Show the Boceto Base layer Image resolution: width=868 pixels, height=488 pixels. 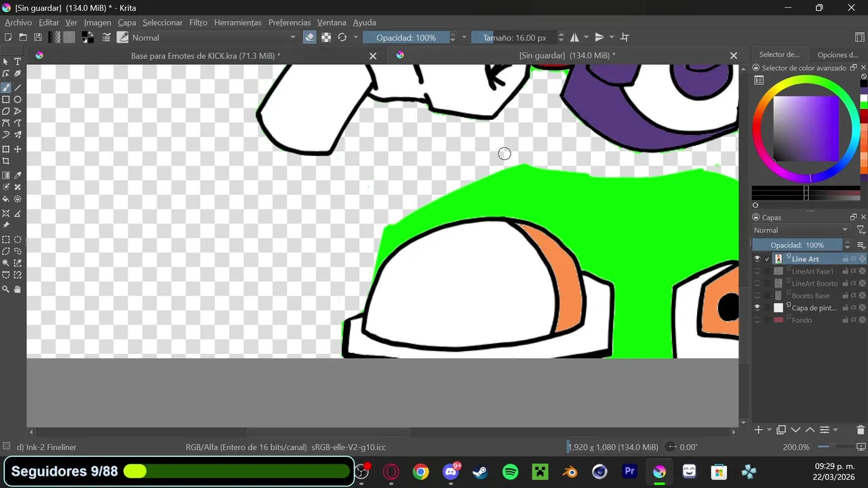(757, 296)
